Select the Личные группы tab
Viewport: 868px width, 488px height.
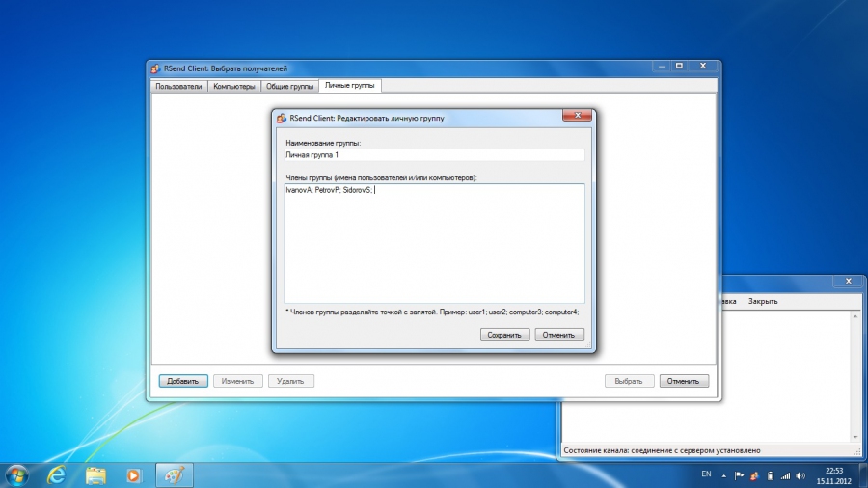[349, 85]
